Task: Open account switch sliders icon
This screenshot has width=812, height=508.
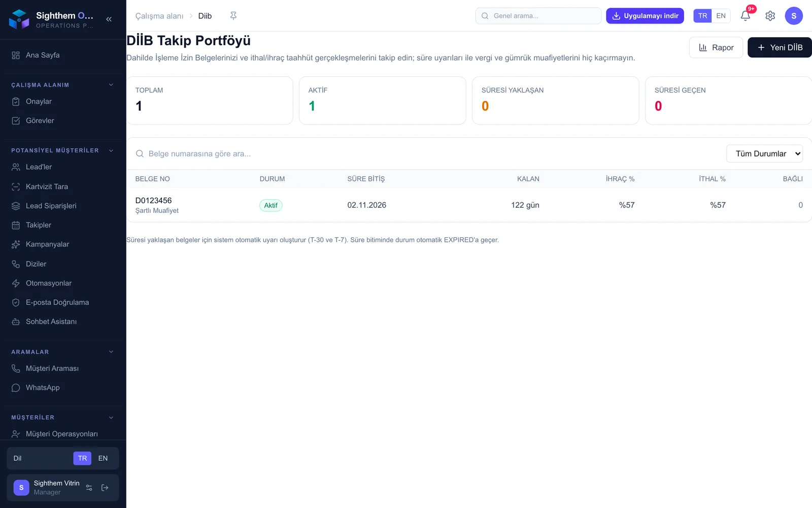Action: [89, 488]
